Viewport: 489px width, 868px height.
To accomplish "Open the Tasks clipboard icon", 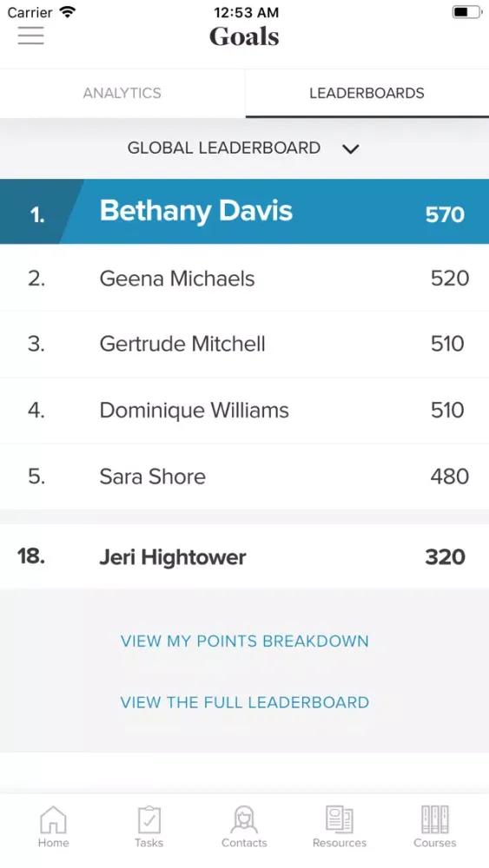I will click(x=149, y=820).
